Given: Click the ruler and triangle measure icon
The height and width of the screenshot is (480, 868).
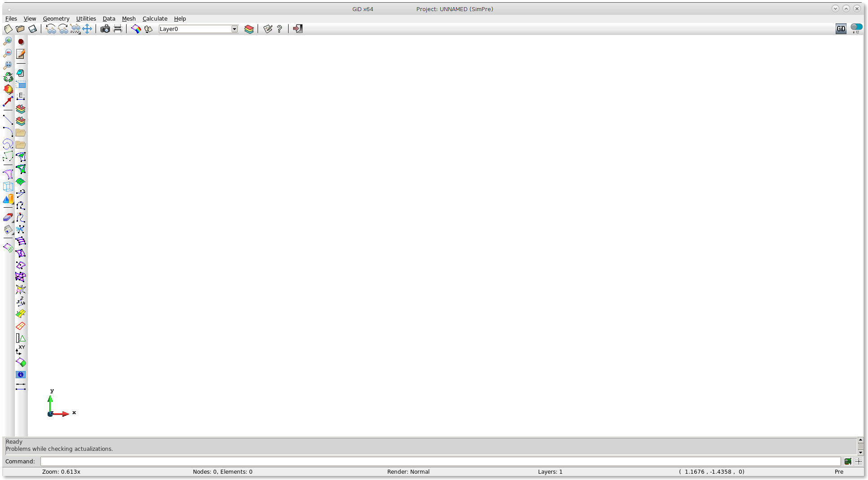Looking at the screenshot, I should 21,338.
